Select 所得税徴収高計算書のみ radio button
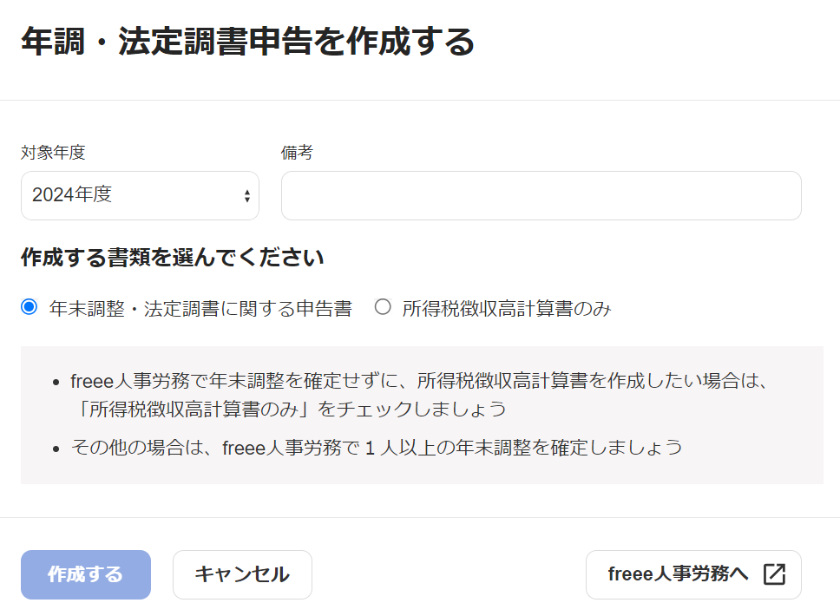 (383, 307)
